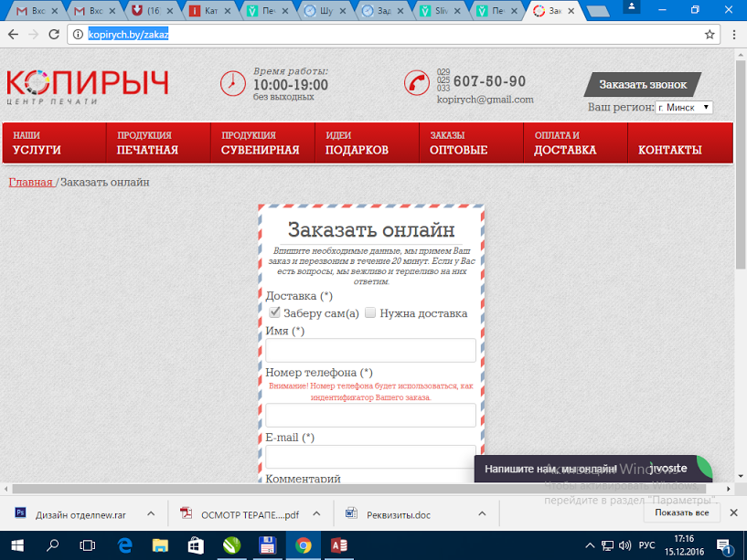This screenshot has width=747, height=560.
Task: Open the 'Контакты' menu item
Action: click(670, 149)
